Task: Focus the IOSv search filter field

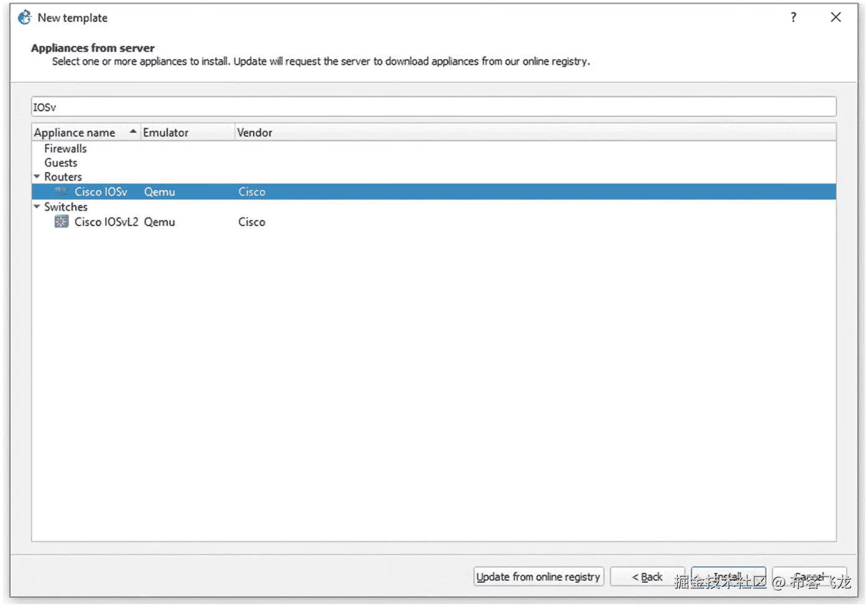Action: pos(433,107)
